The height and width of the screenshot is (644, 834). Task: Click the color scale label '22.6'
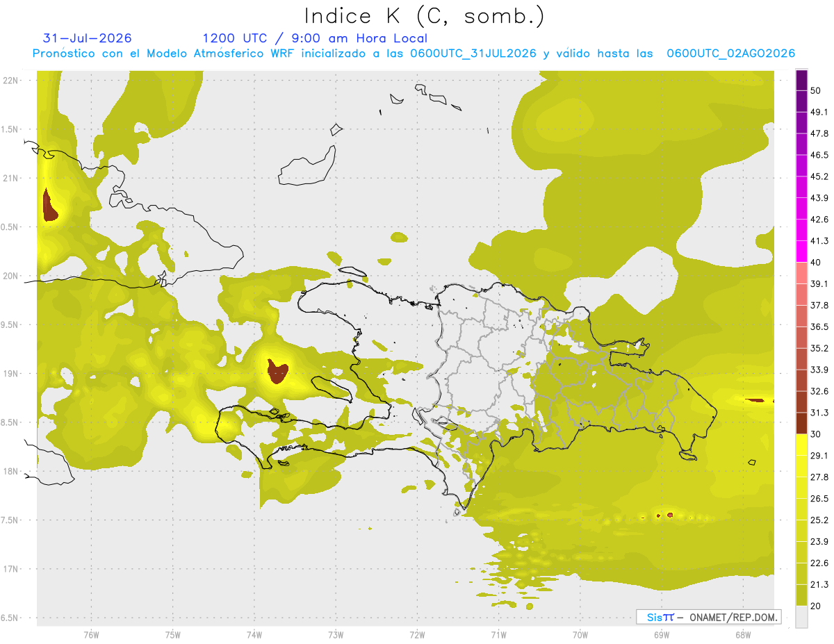tap(819, 563)
